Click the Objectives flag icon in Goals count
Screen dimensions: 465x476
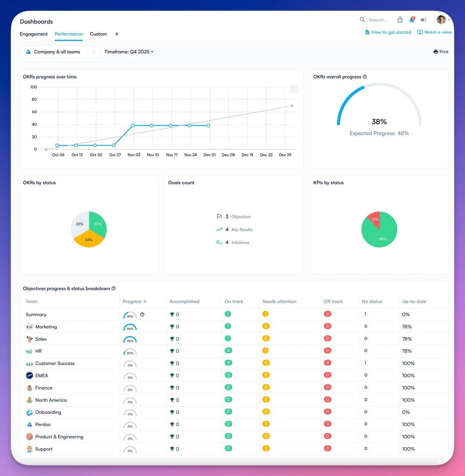pyautogui.click(x=219, y=217)
